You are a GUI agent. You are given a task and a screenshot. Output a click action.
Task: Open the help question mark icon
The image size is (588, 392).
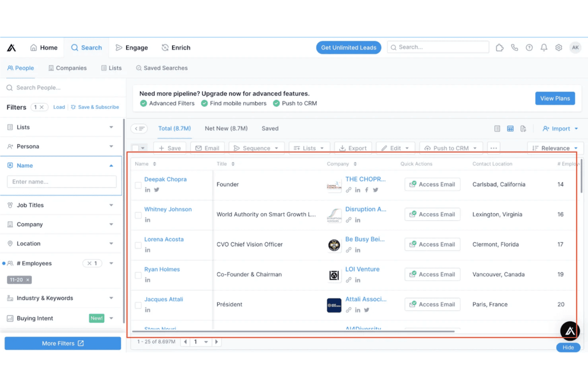(x=529, y=48)
